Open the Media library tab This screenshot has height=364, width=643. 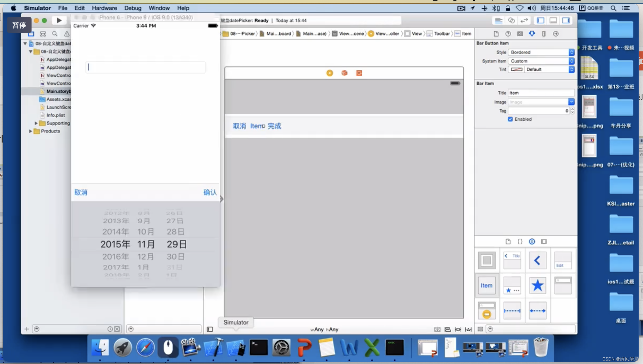(x=544, y=241)
